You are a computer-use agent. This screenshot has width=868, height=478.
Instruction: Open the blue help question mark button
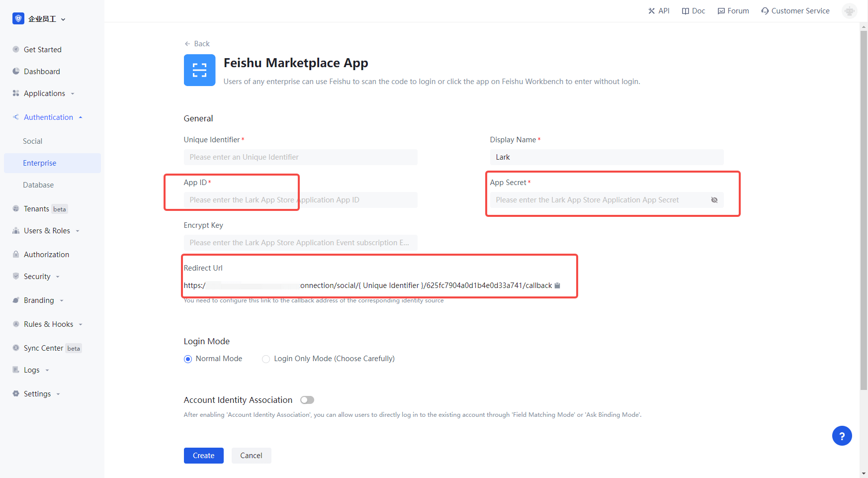(842, 436)
